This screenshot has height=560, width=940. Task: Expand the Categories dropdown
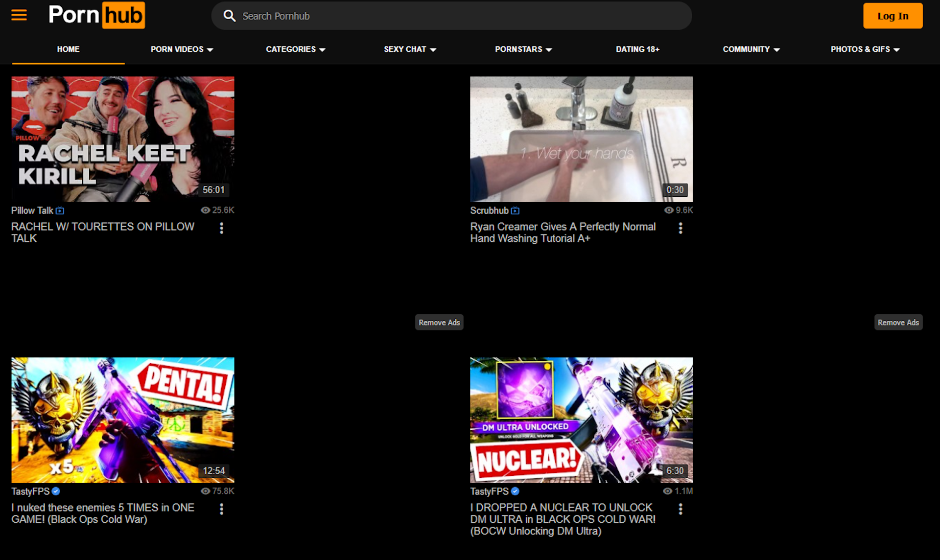point(295,49)
